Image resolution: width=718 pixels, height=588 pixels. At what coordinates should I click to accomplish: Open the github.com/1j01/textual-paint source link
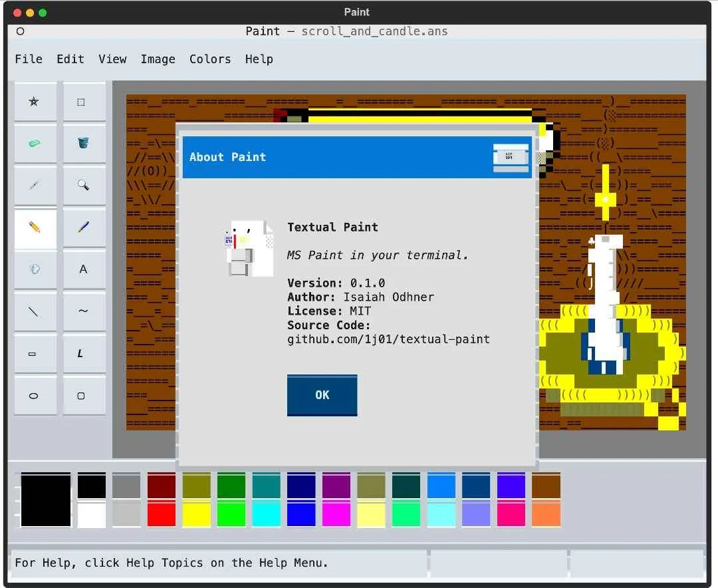click(388, 340)
